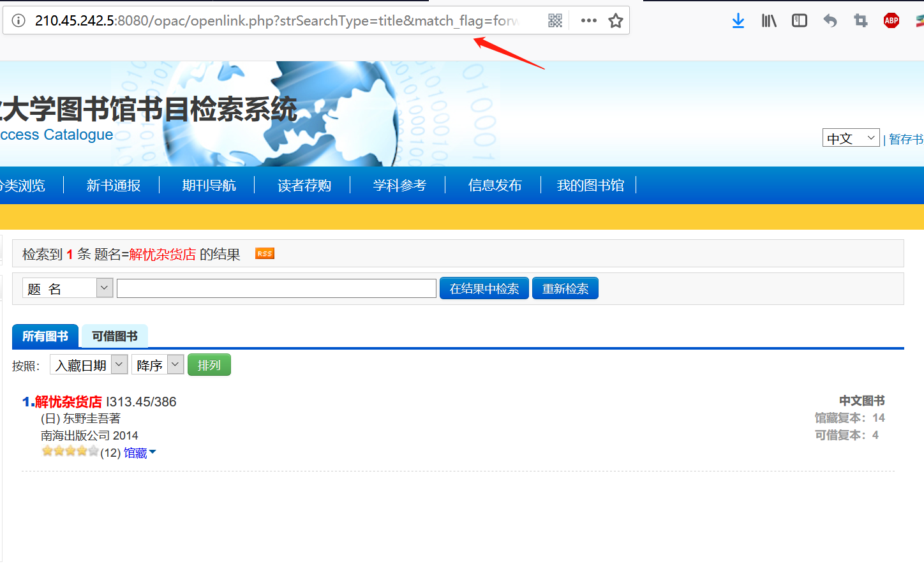This screenshot has width=924, height=571.
Task: Click the 重新检索 search button
Action: [x=565, y=288]
